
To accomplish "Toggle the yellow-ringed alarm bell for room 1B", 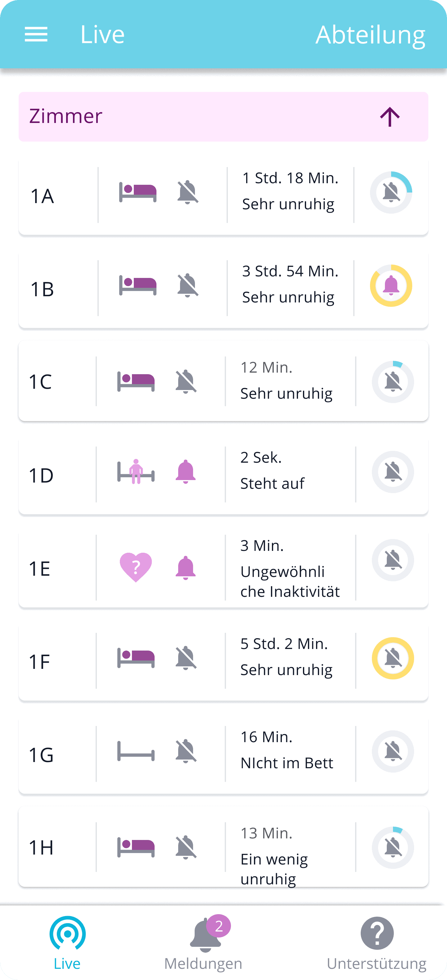I will [x=391, y=285].
